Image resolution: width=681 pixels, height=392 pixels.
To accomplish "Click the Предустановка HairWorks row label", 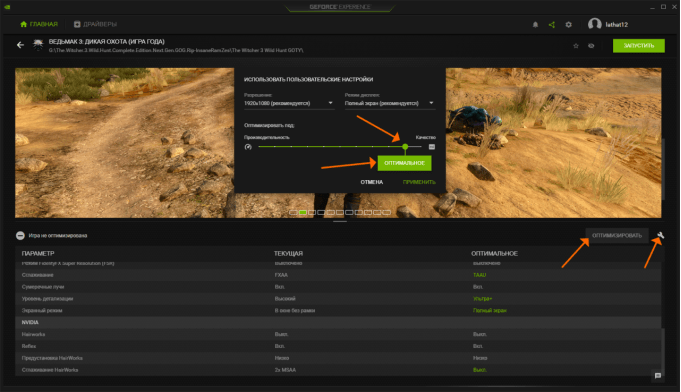I will 52,358.
